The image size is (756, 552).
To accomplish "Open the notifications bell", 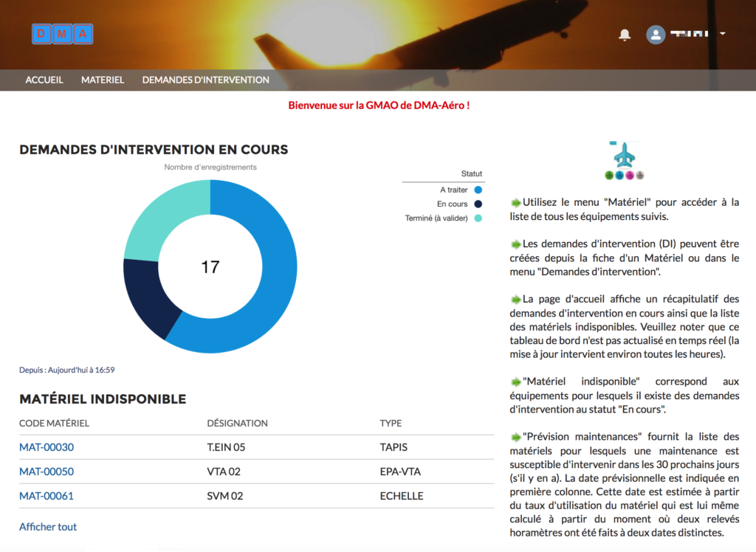I will (625, 34).
